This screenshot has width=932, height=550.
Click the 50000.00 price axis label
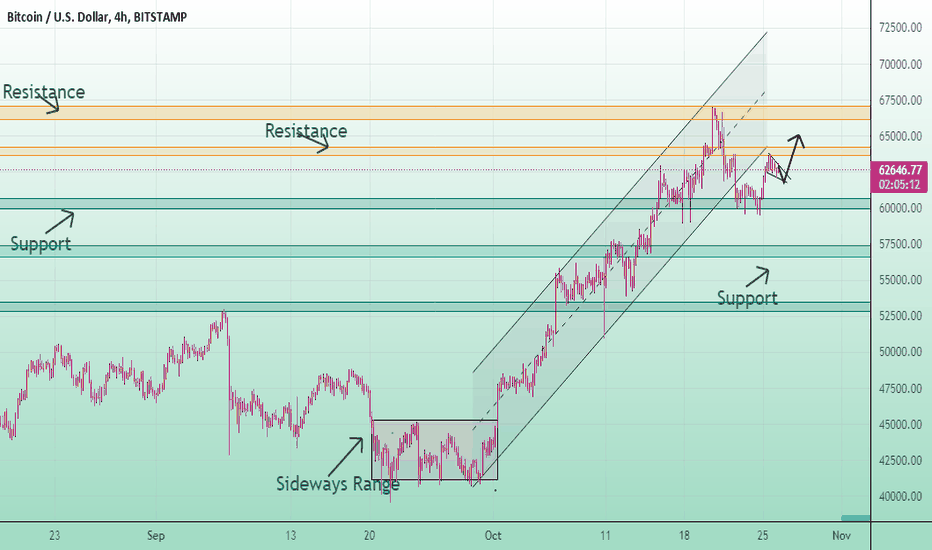pyautogui.click(x=900, y=352)
